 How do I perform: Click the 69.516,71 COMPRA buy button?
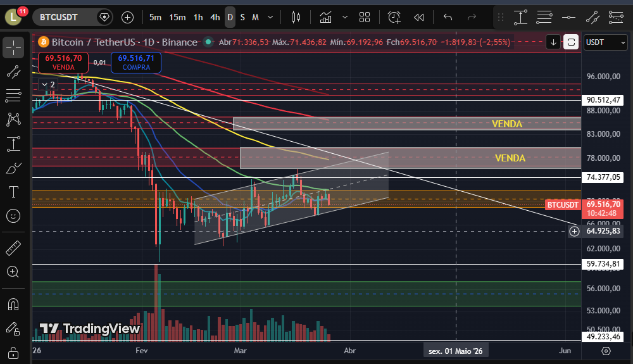pyautogui.click(x=136, y=63)
